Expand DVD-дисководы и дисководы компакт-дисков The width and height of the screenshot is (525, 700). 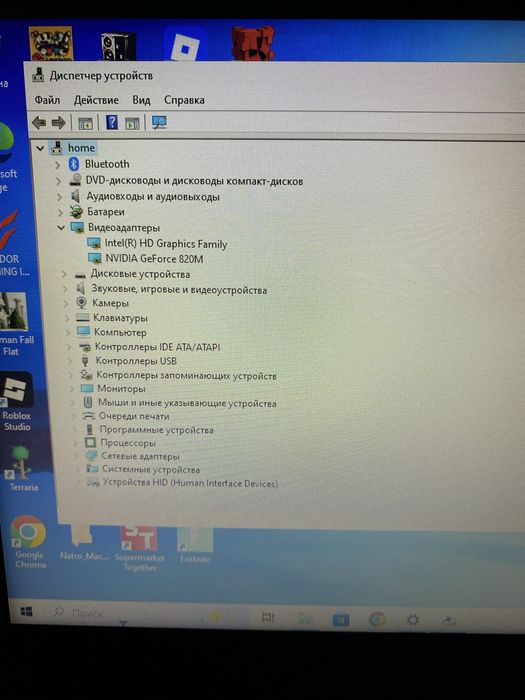coord(58,181)
